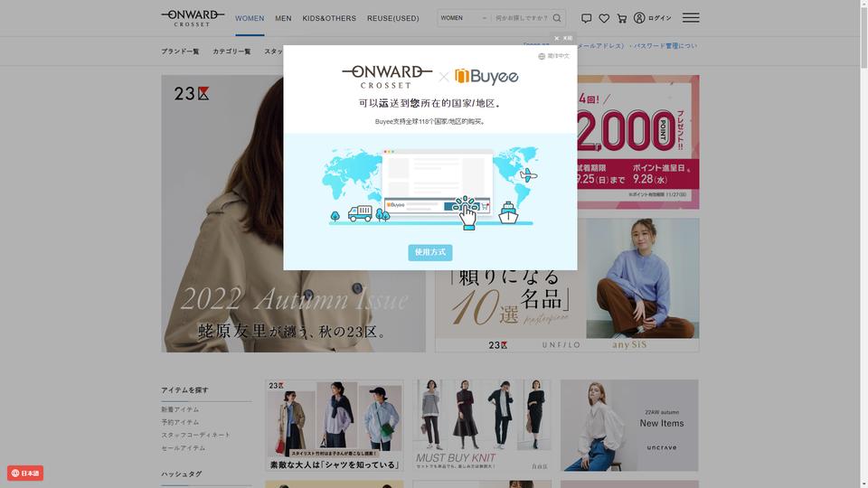Screen dimensions: 868x488
Task: Click the 使用方式 button
Action: pos(430,252)
